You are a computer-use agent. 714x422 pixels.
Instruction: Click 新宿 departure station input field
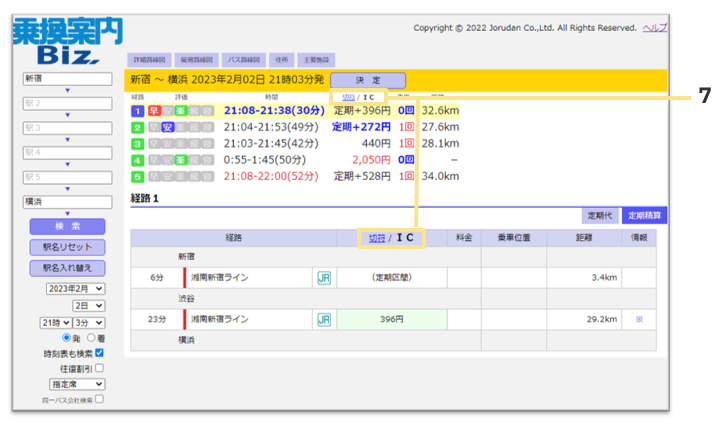tap(67, 78)
